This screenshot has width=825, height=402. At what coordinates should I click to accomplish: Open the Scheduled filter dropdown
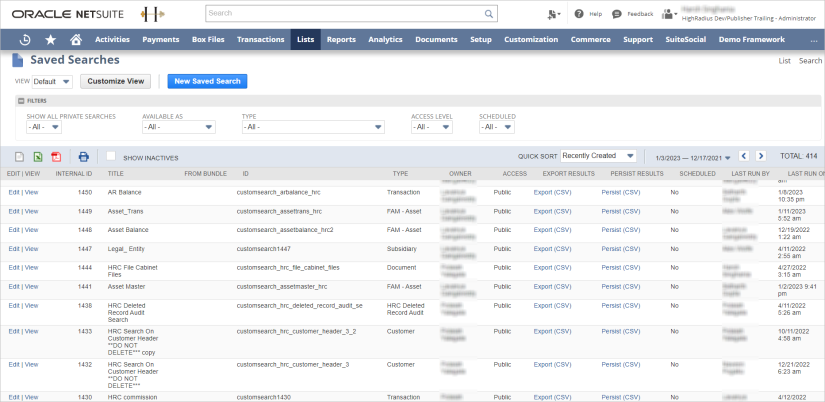[497, 127]
